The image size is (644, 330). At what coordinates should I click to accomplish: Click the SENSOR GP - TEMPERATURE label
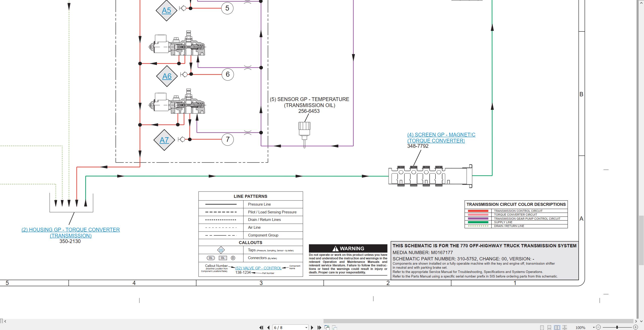click(x=309, y=102)
